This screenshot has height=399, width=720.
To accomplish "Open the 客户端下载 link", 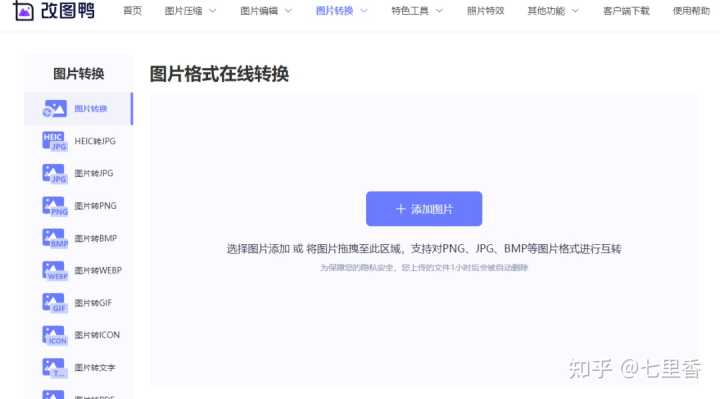I will click(626, 11).
